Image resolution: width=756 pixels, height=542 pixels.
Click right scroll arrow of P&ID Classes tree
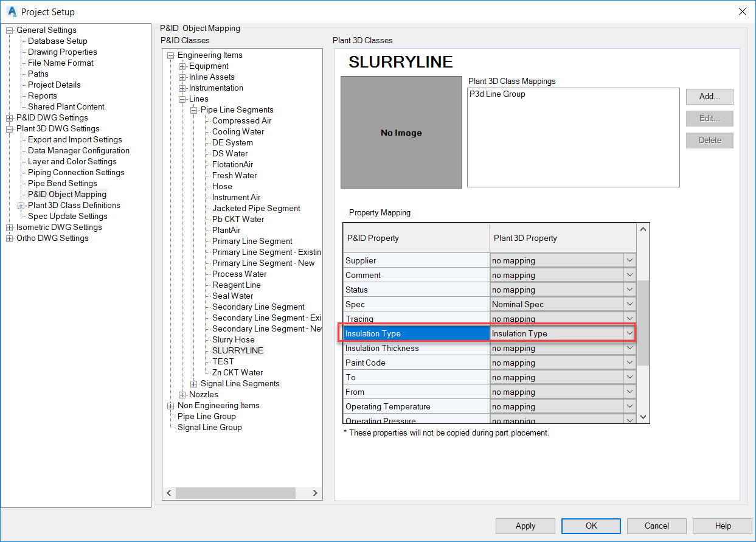pyautogui.click(x=315, y=493)
